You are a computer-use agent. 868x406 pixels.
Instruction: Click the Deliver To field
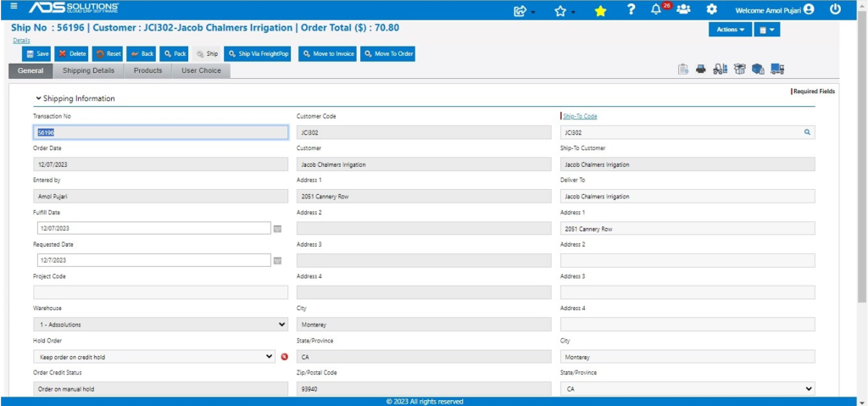[687, 196]
